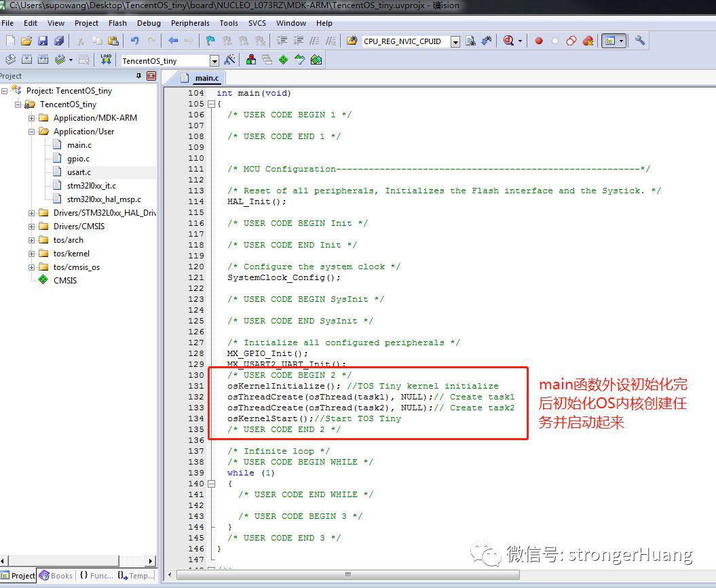The height and width of the screenshot is (588, 716).
Task: Expand the tos/arch group
Action: (31, 240)
